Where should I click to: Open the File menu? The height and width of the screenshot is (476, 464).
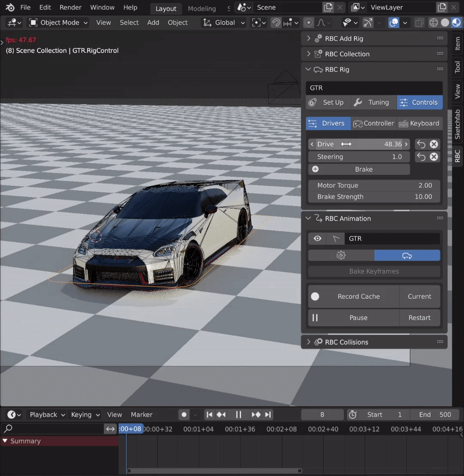[x=25, y=8]
